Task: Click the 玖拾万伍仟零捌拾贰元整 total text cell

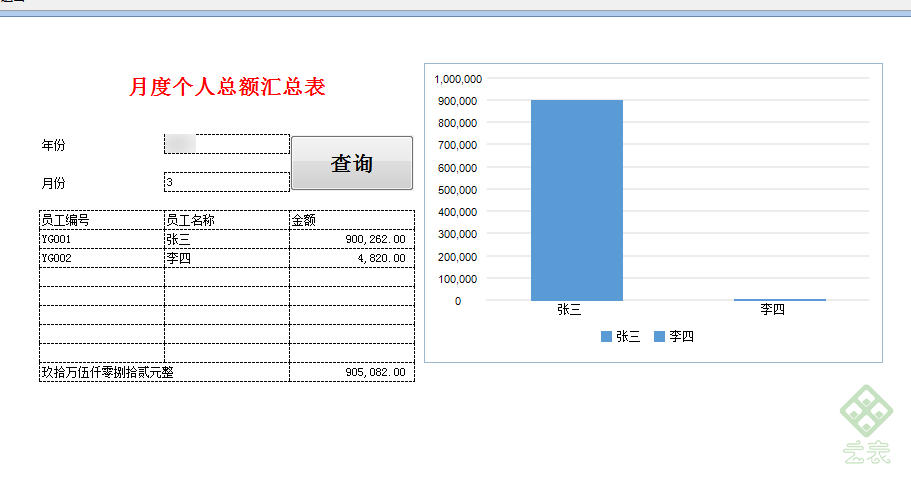Action: tap(164, 372)
